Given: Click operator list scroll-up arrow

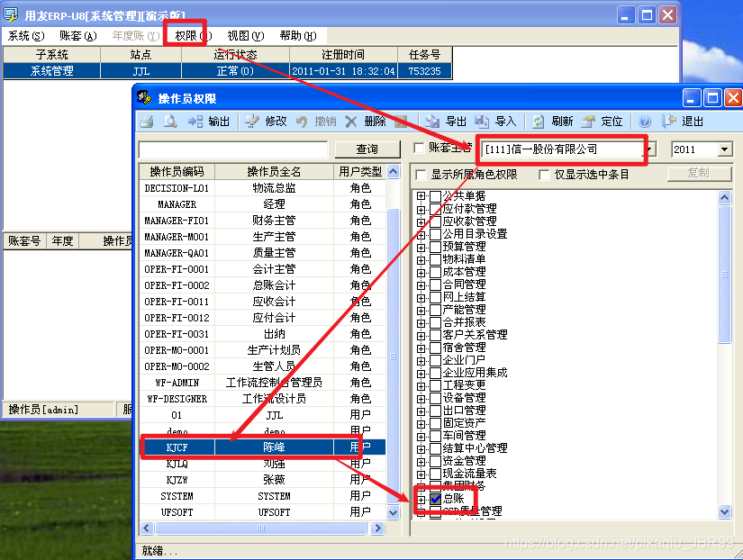Looking at the screenshot, I should pos(393,171).
